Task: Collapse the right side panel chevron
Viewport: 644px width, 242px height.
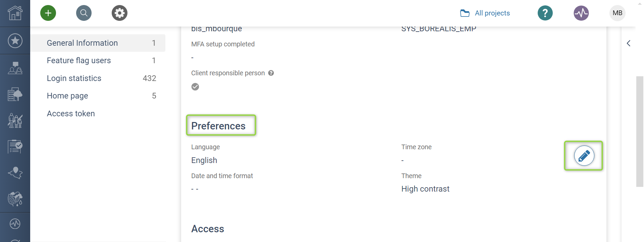Action: 629,43
